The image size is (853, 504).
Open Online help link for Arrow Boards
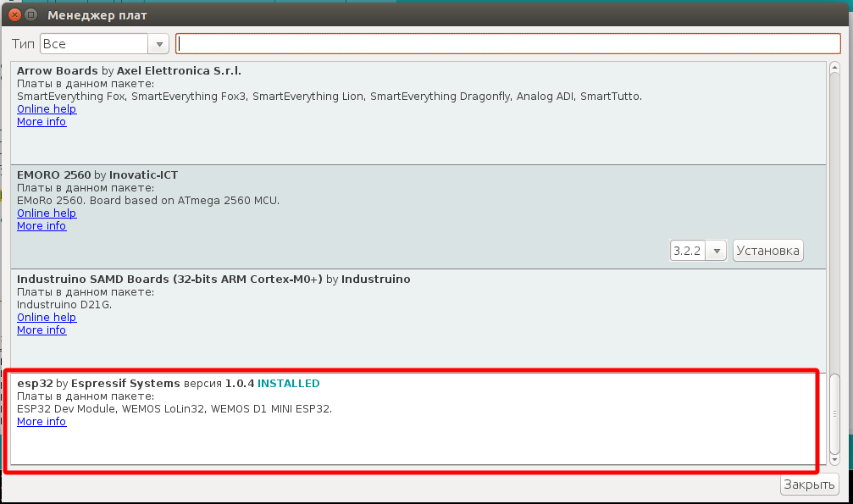click(47, 109)
